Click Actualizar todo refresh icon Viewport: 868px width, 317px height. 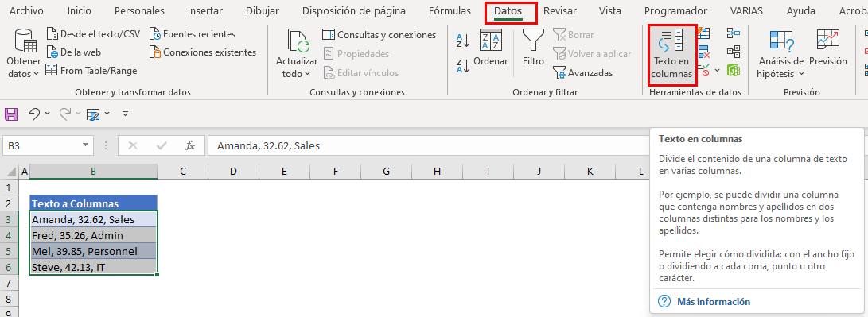298,41
